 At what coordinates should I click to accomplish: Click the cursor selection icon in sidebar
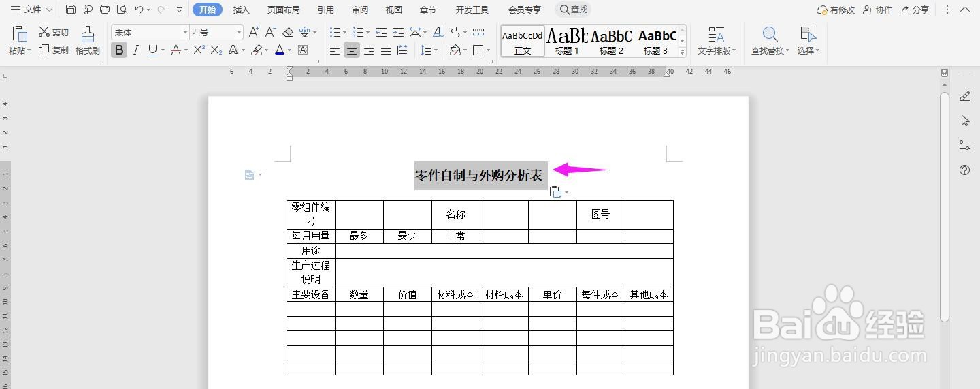(964, 121)
